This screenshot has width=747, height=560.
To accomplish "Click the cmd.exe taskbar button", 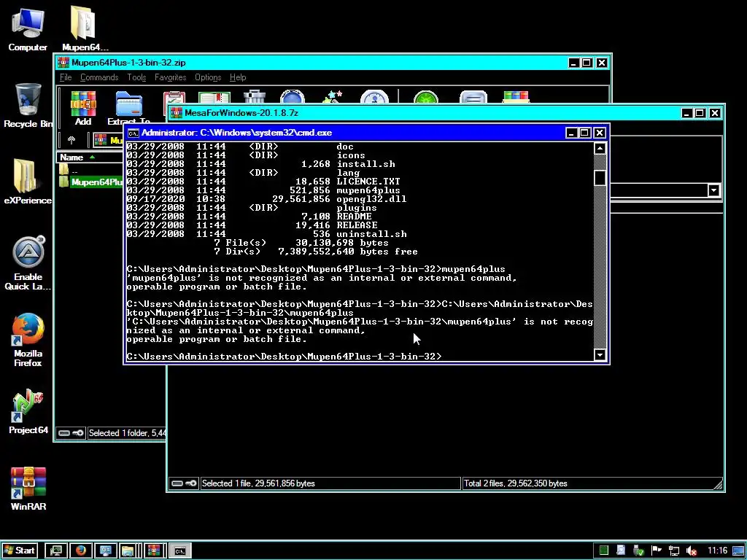I will [x=180, y=551].
